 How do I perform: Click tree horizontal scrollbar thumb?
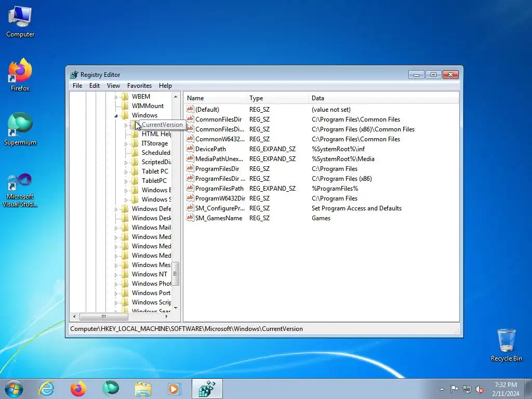pos(104,316)
